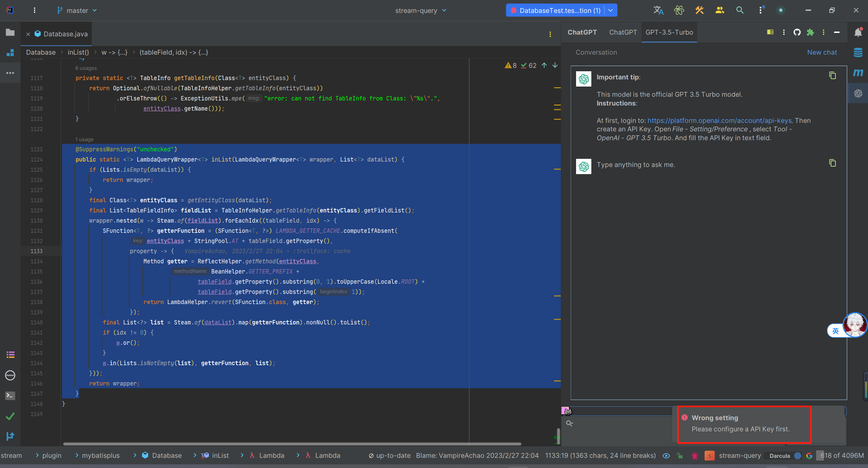The image size is (868, 468).
Task: Open the Maven tool window icon
Action: (x=858, y=73)
